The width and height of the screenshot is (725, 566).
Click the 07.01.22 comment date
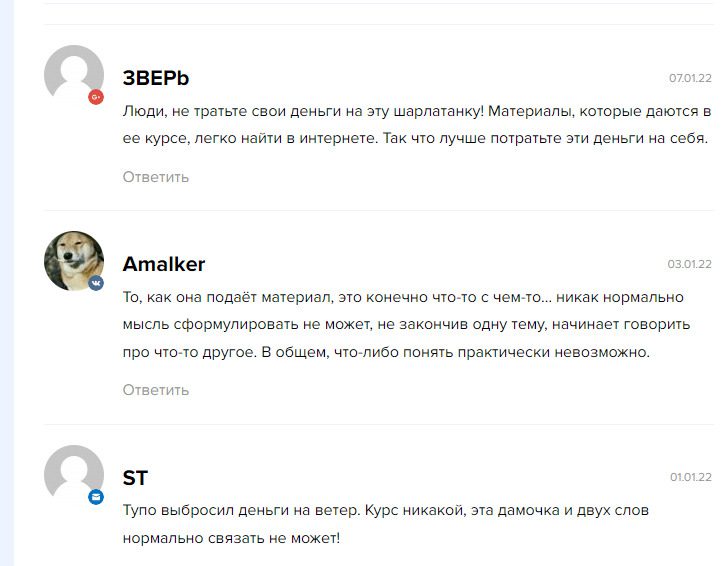coord(690,78)
